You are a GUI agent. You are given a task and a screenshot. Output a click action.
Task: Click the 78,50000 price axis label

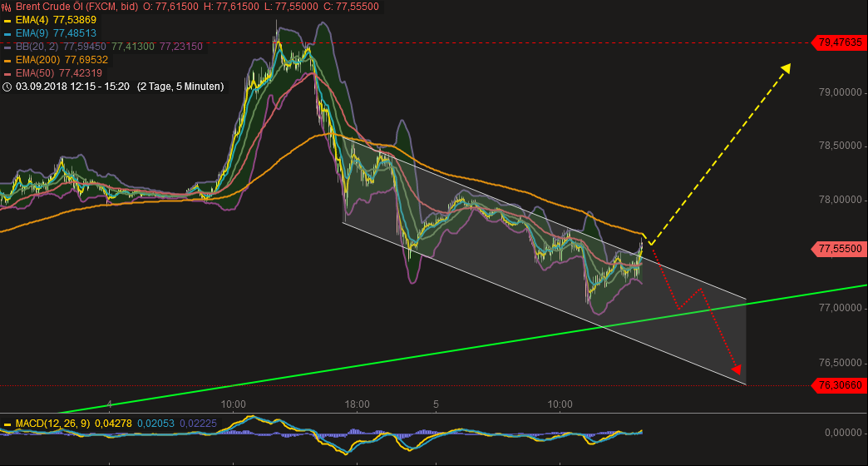(841, 146)
